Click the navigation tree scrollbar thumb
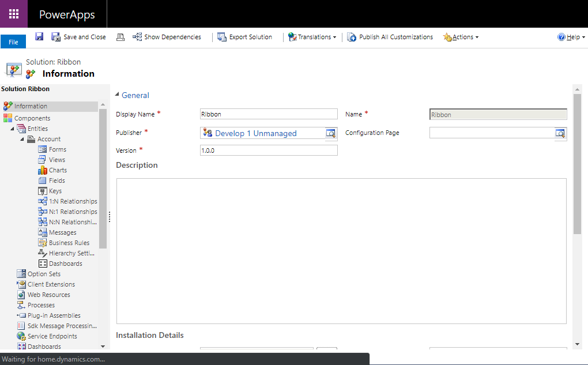Viewport: 588px width, 365px height. (103, 179)
